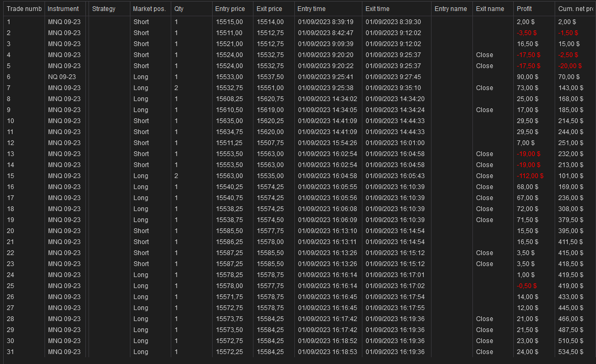Click entry price 15515,00
Viewport: 596px width, 364px height.
tap(229, 22)
